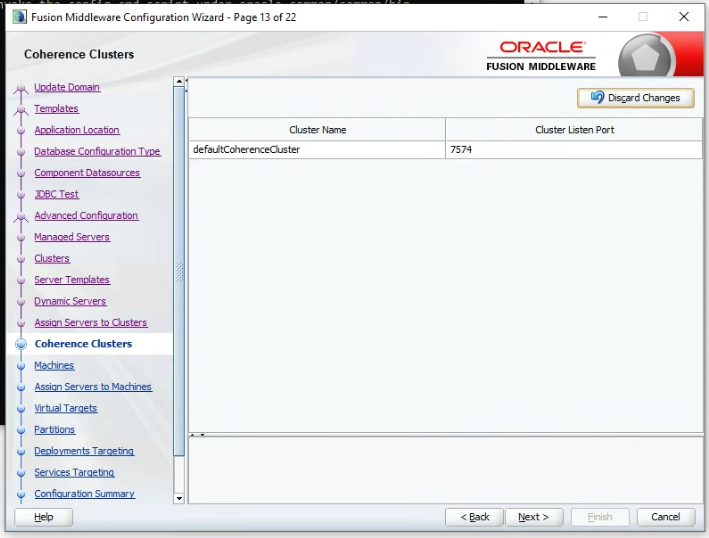Viewport: 709px width, 538px height.
Task: Click the Discard Changes undo icon
Action: tap(597, 97)
